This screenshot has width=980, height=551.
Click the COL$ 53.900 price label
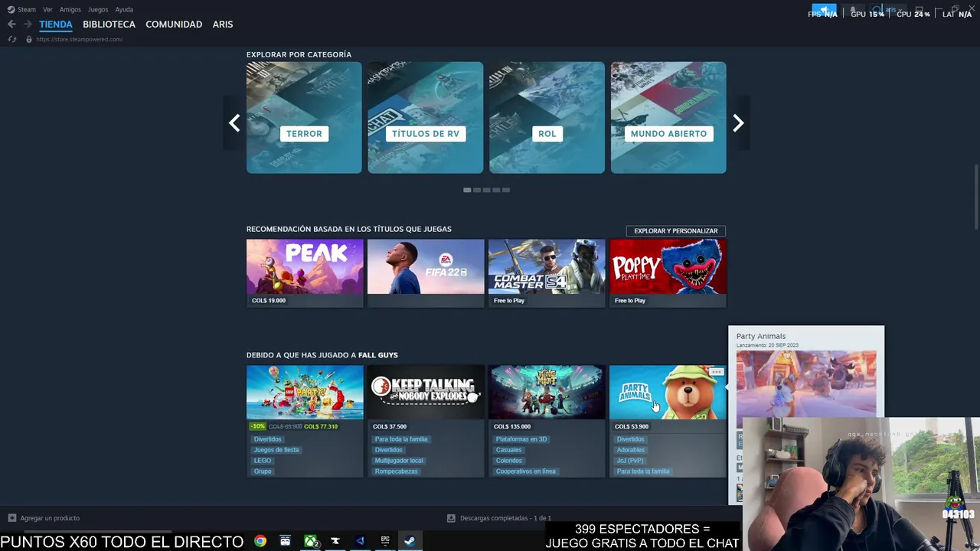[x=632, y=426]
